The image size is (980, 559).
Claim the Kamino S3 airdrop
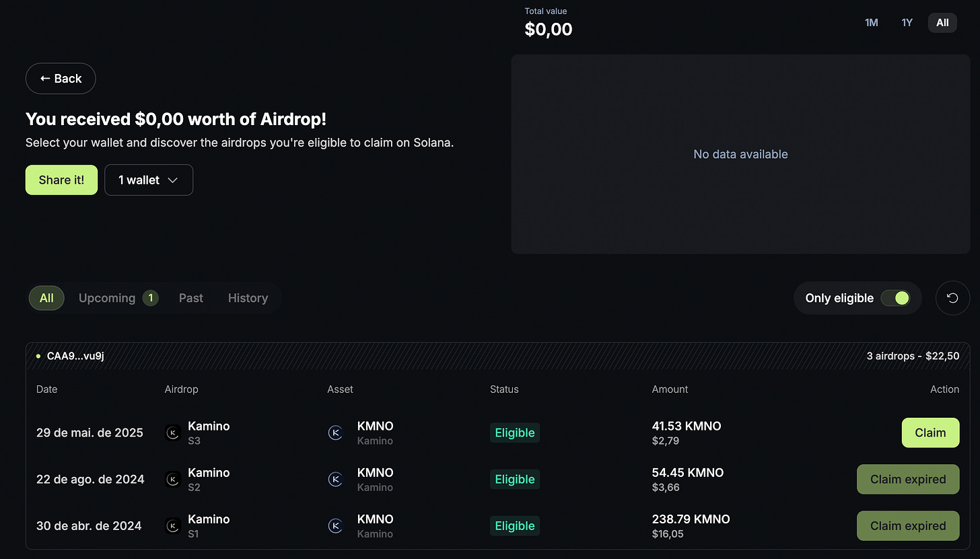(930, 433)
